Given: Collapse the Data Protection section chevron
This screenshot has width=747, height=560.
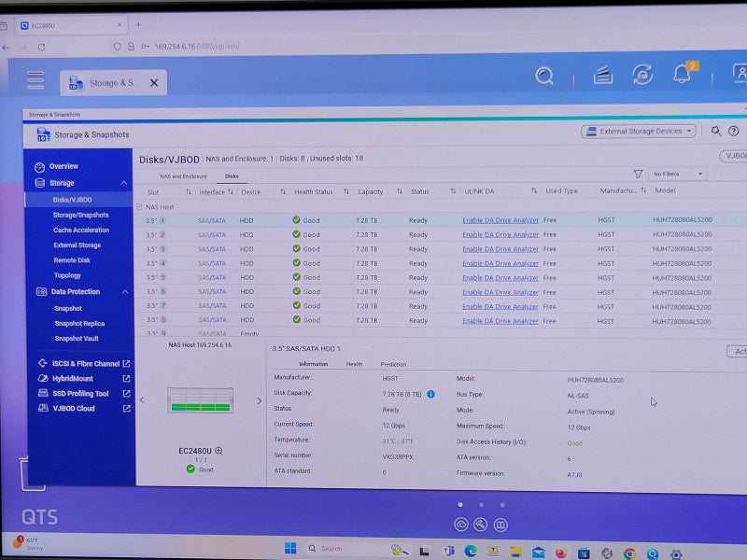Looking at the screenshot, I should (x=125, y=292).
